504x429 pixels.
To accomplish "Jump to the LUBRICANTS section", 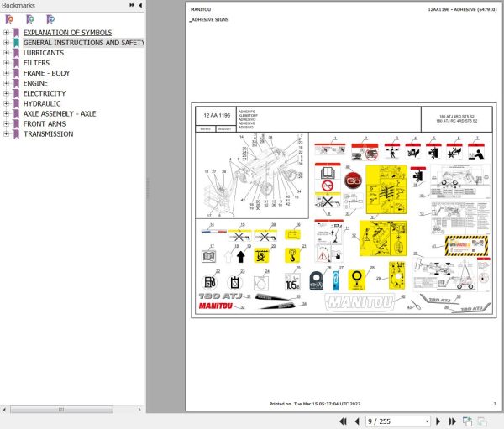I will pyautogui.click(x=44, y=53).
